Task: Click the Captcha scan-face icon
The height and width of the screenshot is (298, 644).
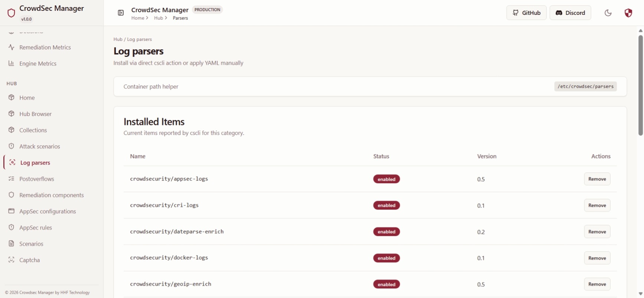Action: pyautogui.click(x=12, y=260)
